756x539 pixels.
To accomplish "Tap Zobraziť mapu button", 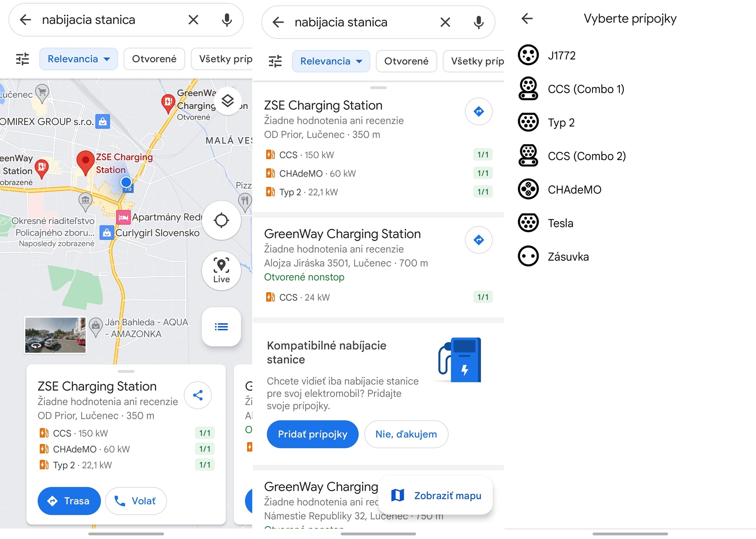I will (435, 496).
